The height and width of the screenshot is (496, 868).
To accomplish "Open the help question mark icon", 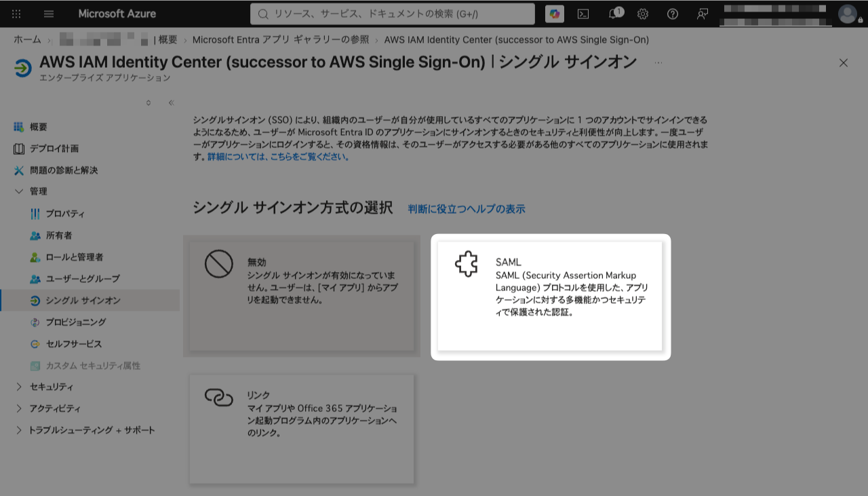I will coord(673,14).
